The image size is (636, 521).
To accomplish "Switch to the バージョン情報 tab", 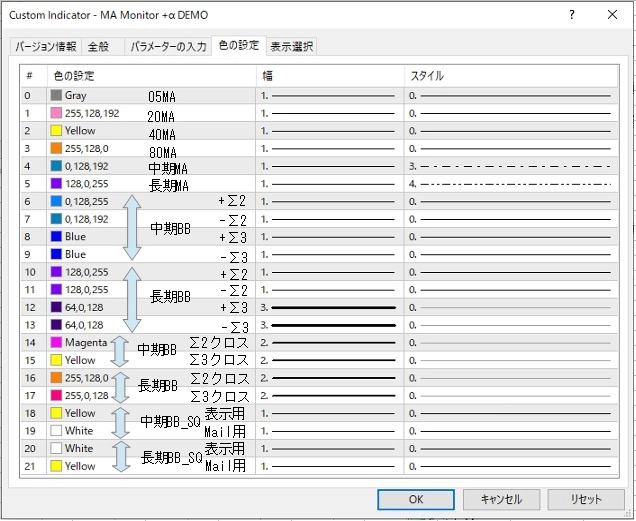I will [x=46, y=46].
